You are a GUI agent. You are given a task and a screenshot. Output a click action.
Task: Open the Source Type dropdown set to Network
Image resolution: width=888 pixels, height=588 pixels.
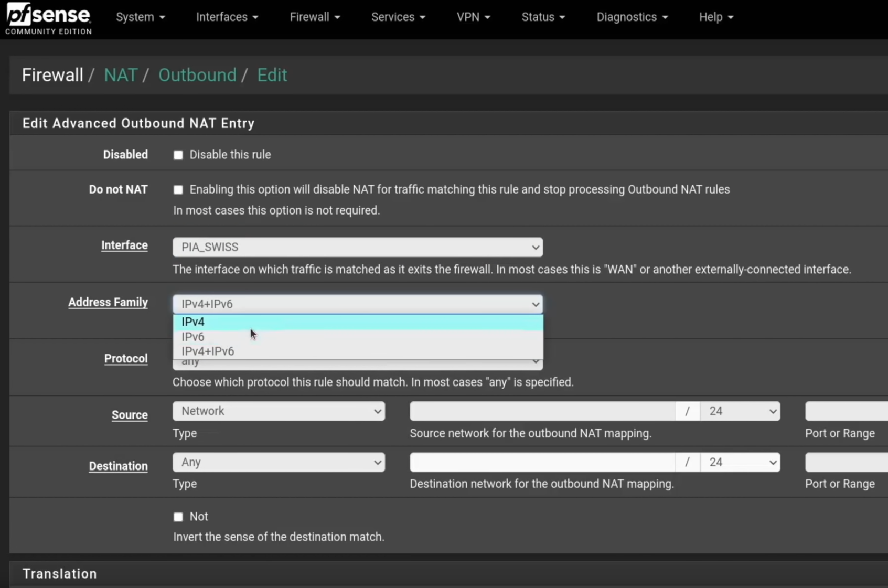click(x=279, y=411)
